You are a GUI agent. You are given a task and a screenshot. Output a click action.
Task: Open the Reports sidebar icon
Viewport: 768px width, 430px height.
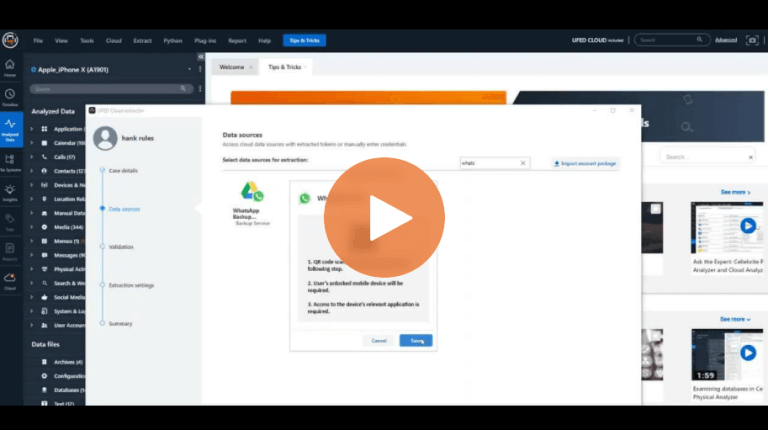(10, 252)
